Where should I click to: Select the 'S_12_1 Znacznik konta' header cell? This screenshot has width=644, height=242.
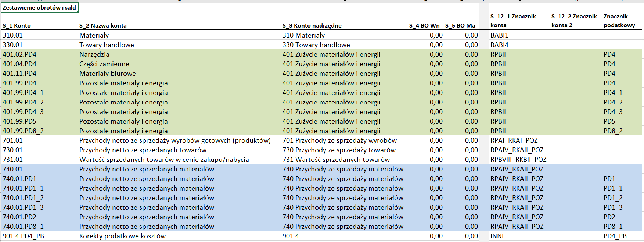click(519, 21)
